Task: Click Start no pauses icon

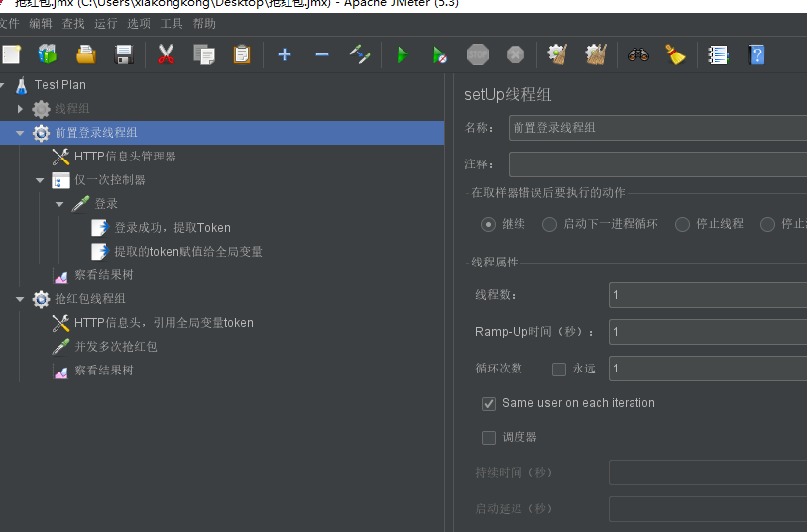Action: click(x=439, y=54)
